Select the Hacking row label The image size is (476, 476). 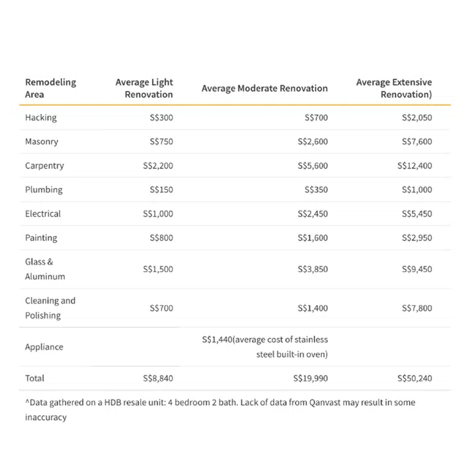(x=41, y=118)
